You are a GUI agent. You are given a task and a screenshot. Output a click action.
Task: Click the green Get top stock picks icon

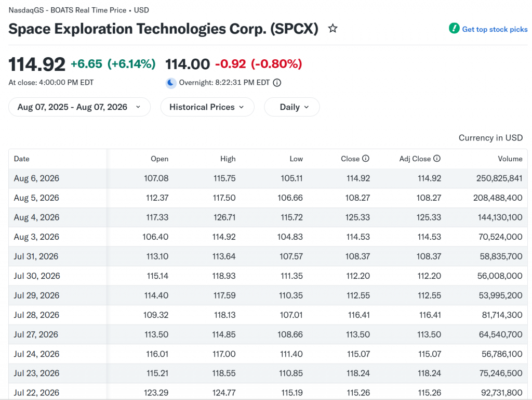(x=454, y=28)
